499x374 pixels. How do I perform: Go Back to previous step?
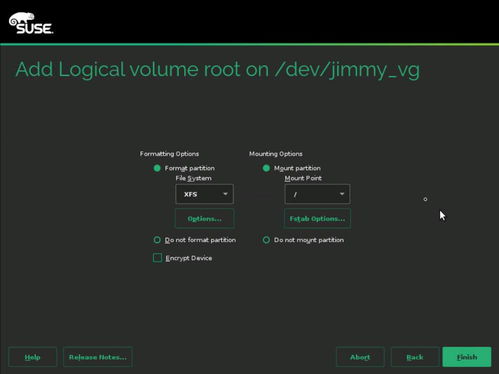[415, 357]
